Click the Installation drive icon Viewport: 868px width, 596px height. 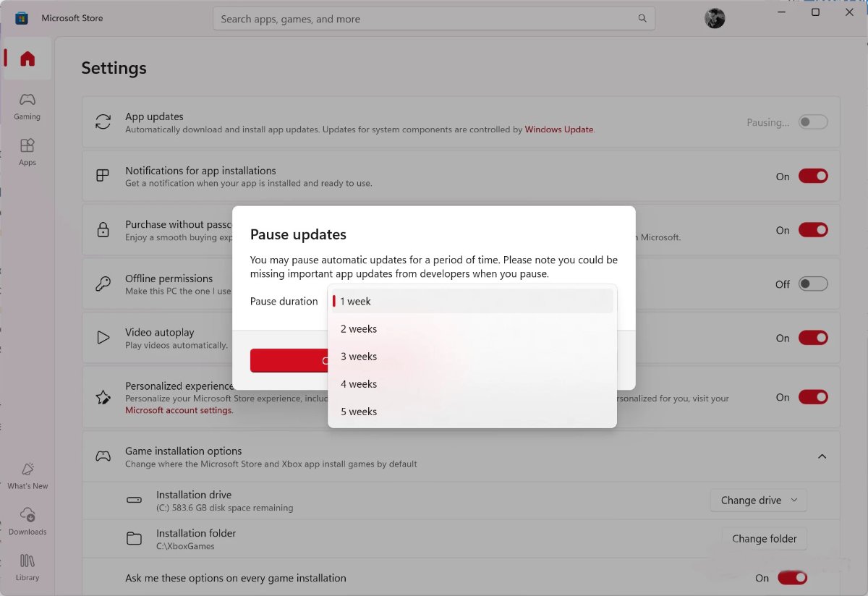(135, 501)
